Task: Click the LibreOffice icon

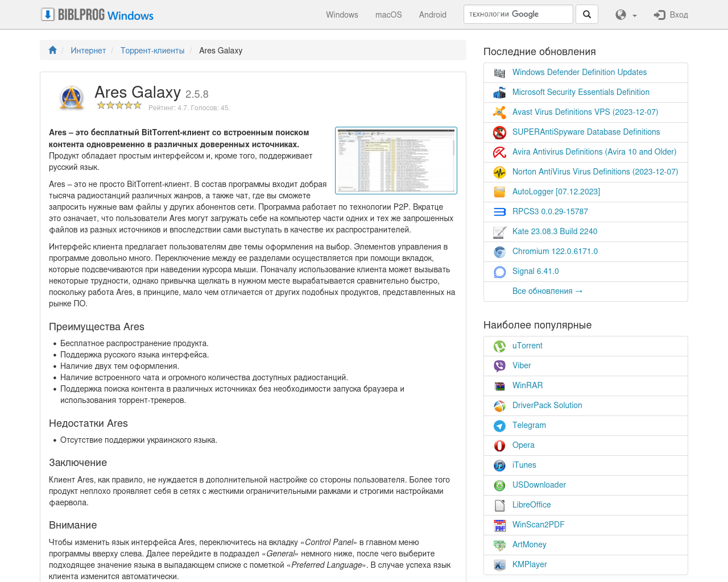Action: 499,505
